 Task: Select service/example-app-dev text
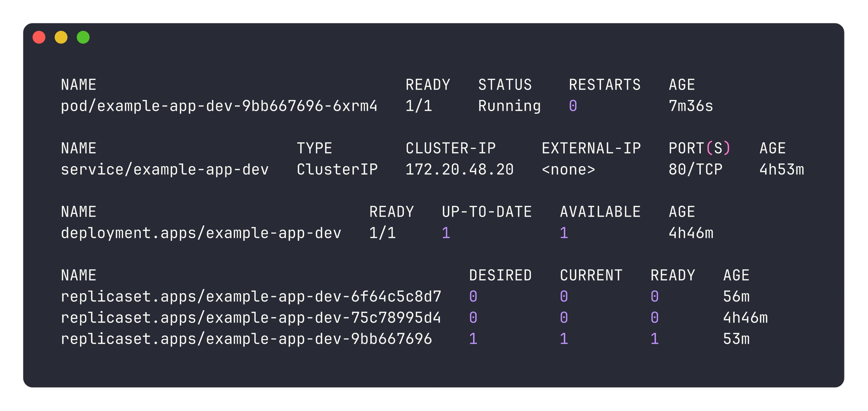(165, 170)
